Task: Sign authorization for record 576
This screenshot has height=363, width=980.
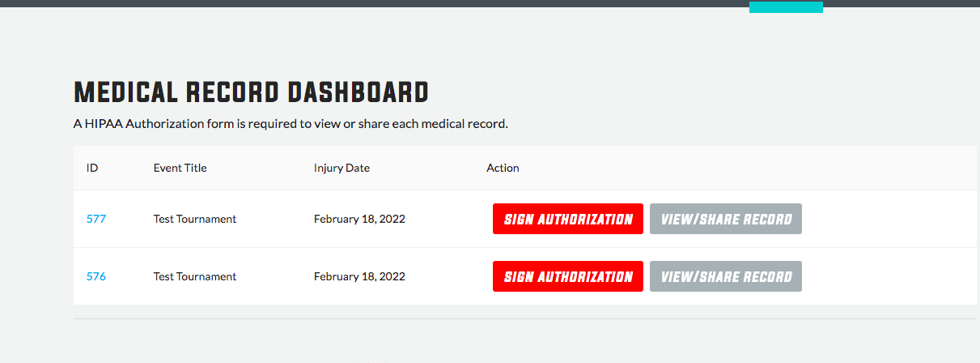Action: click(x=568, y=276)
